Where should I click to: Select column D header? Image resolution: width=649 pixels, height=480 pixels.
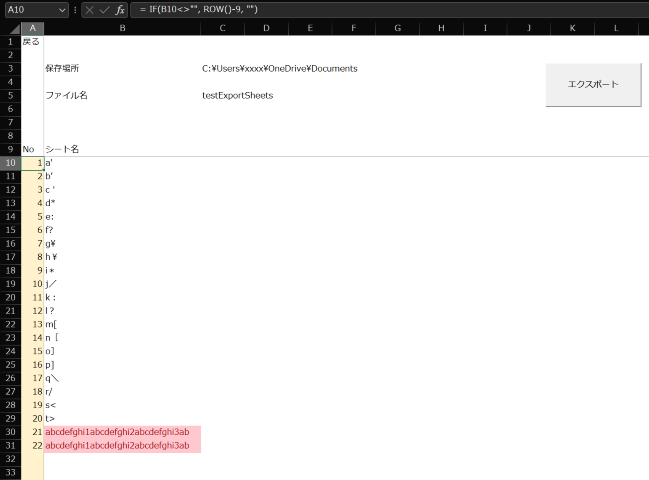pos(266,29)
